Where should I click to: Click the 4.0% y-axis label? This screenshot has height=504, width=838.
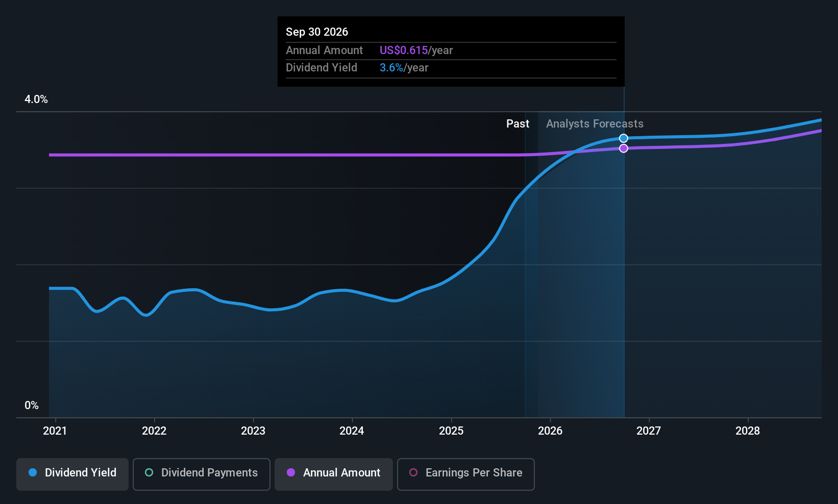[x=36, y=99]
